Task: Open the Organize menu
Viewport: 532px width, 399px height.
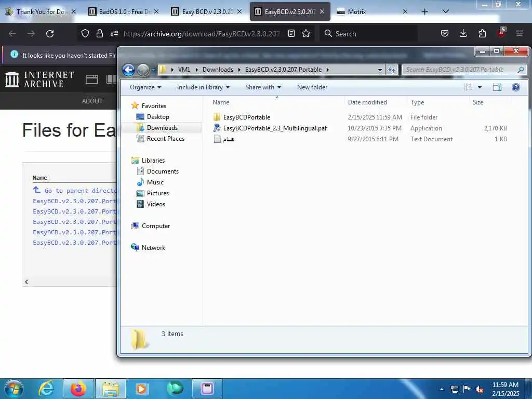Action: 145,87
